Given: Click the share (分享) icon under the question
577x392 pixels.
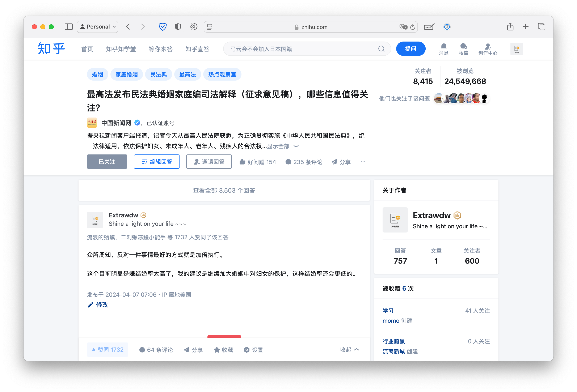Looking at the screenshot, I should click(334, 162).
